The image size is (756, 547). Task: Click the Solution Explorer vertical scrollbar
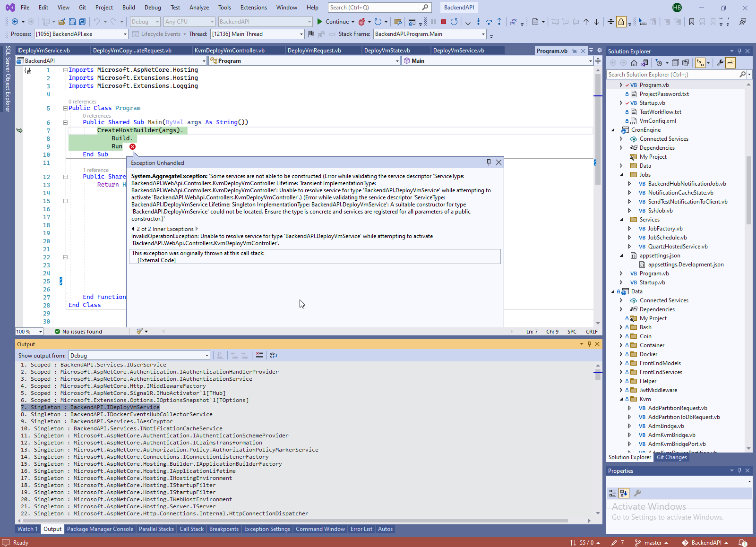point(748,189)
